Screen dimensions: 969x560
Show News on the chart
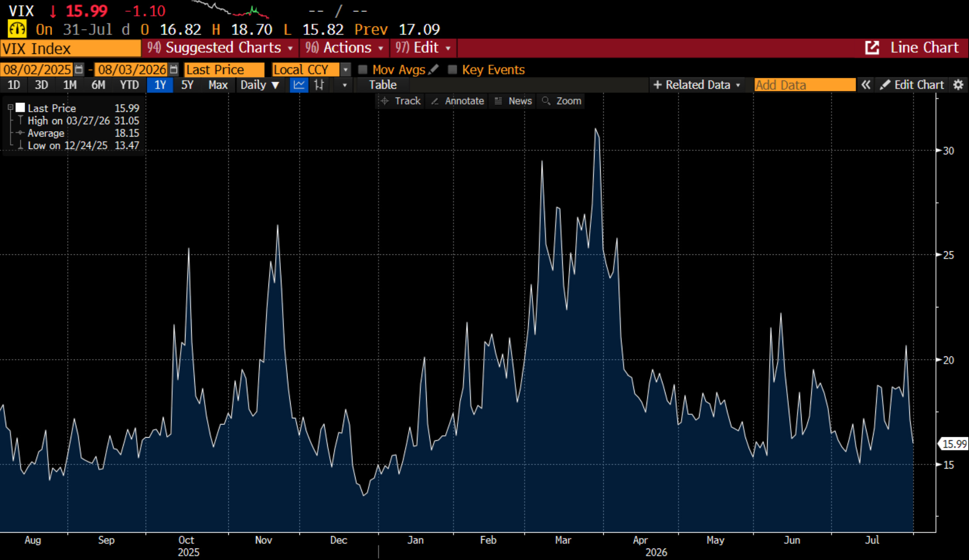[x=513, y=101]
